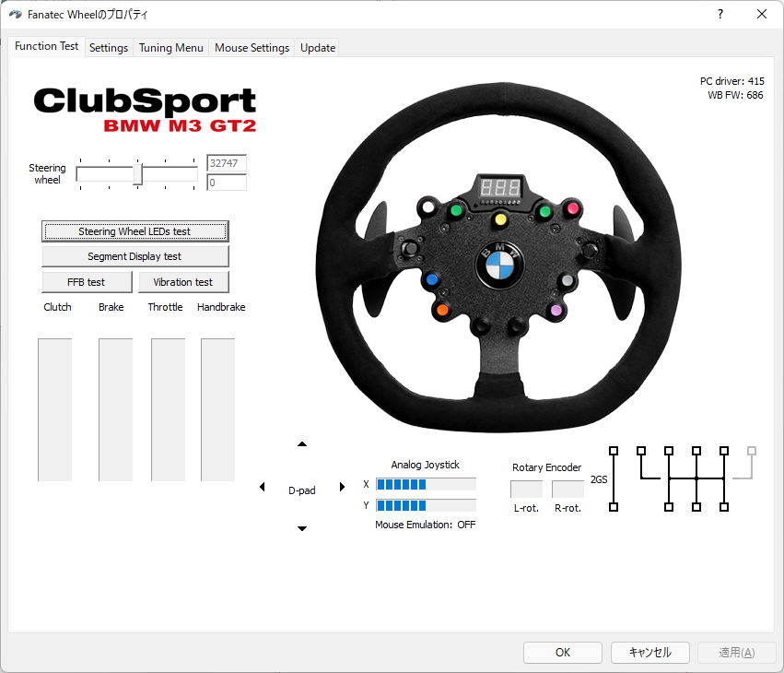The image size is (784, 673).
Task: Click the help question mark in the title bar
Action: [720, 14]
